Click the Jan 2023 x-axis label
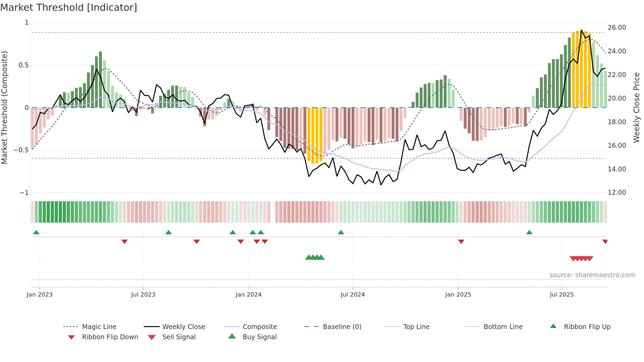The image size is (644, 362). pyautogui.click(x=40, y=294)
